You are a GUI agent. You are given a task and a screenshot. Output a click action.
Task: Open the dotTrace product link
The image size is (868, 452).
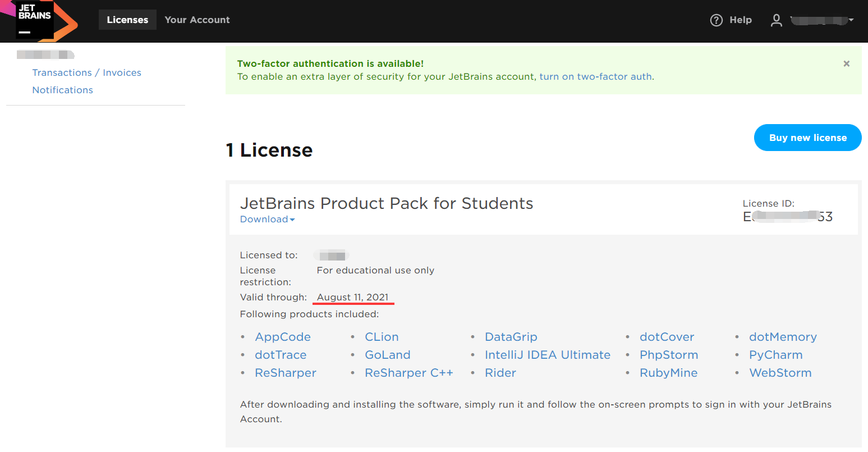tap(281, 355)
